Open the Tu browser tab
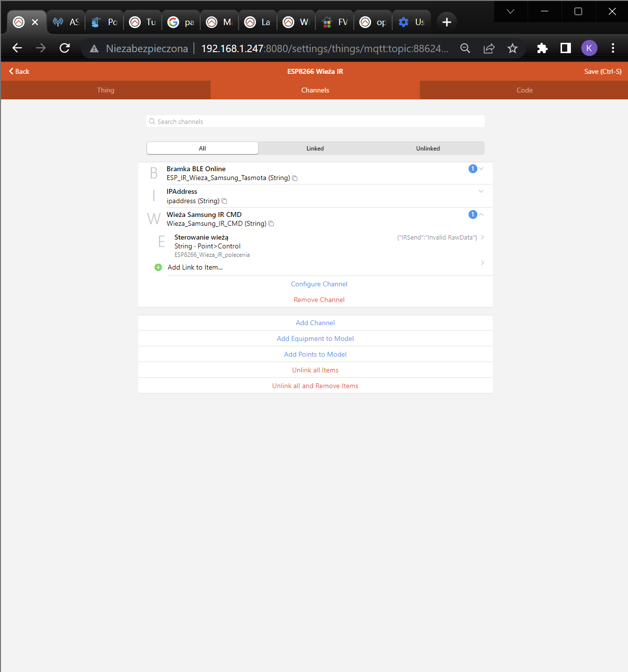The height and width of the screenshot is (672, 628). tap(143, 22)
